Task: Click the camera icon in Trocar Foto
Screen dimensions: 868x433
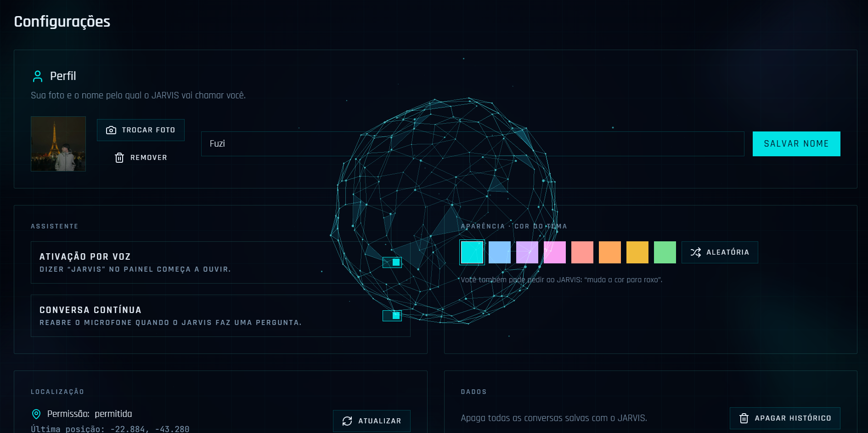Action: [x=111, y=130]
